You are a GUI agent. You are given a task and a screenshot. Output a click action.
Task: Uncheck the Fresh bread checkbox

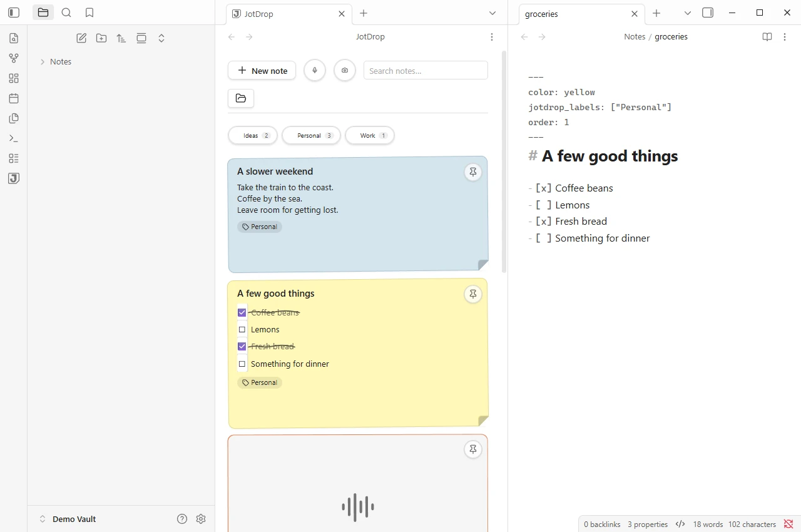point(242,346)
